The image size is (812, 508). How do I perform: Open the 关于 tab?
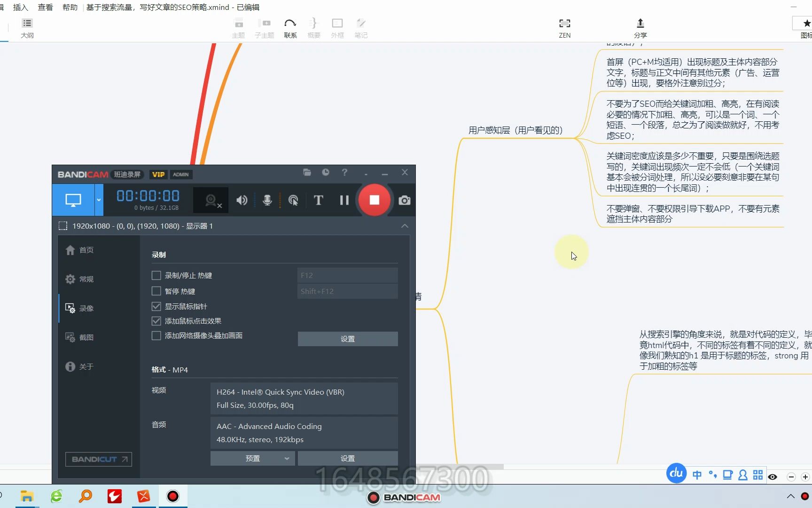pyautogui.click(x=80, y=366)
